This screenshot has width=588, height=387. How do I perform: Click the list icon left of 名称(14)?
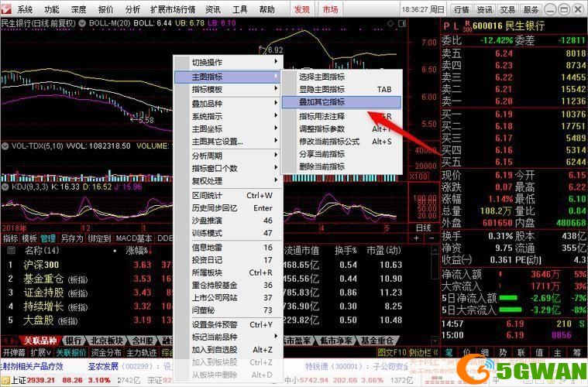click(x=12, y=250)
